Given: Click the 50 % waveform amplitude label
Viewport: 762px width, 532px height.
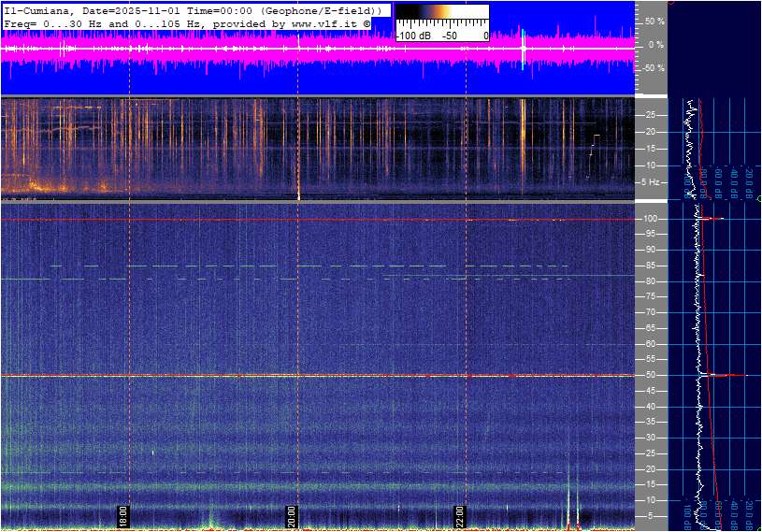Looking at the screenshot, I should point(654,21).
